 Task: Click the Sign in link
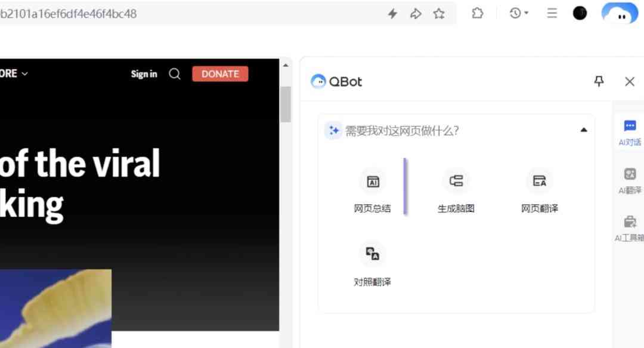click(x=144, y=73)
